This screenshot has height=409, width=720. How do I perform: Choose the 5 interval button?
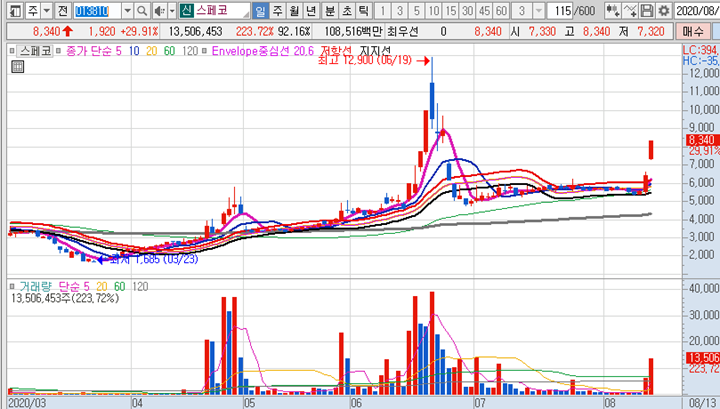click(416, 11)
